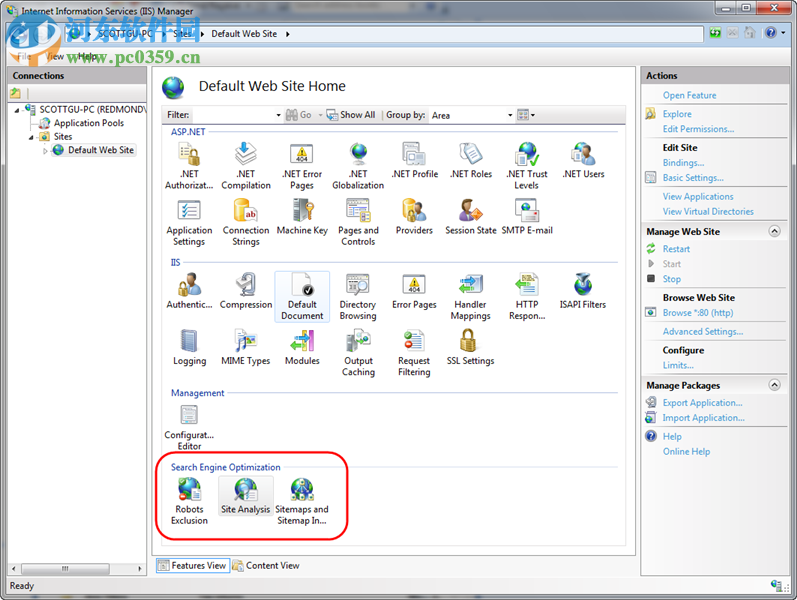
Task: Open HTTP Response Headers feature
Action: (527, 296)
